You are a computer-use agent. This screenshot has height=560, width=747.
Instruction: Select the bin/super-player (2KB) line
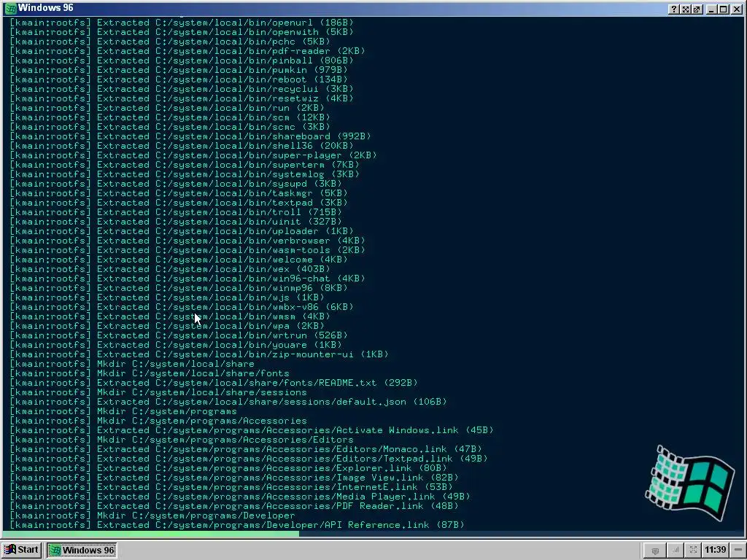pyautogui.click(x=193, y=155)
